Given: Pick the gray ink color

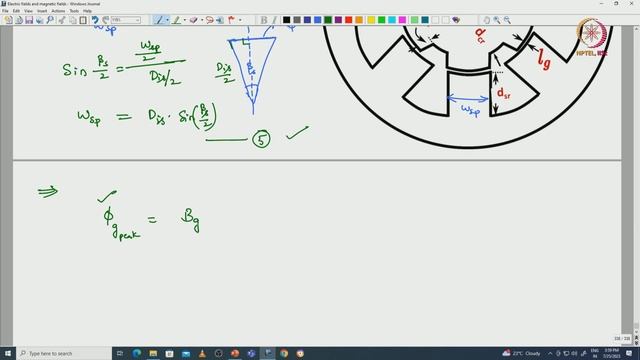Looking at the screenshot, I should [297, 20].
